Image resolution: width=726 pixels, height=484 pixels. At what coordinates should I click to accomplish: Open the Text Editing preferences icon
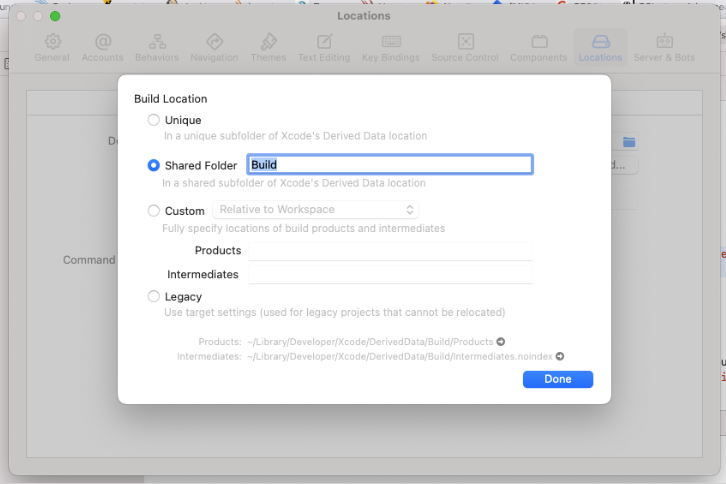pos(324,42)
